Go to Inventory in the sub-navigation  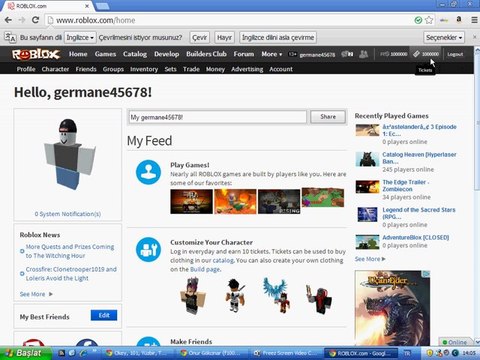point(144,69)
